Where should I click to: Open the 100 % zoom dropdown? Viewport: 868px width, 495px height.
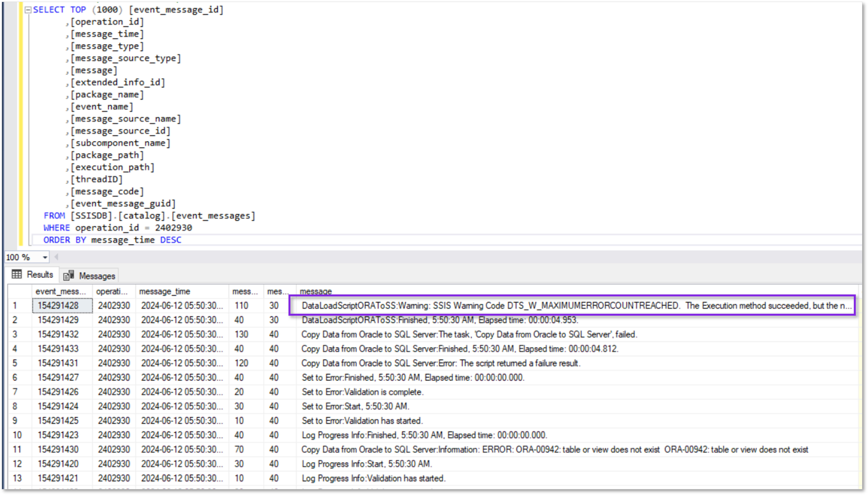click(45, 257)
